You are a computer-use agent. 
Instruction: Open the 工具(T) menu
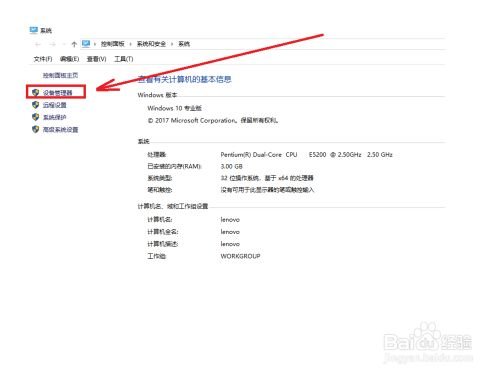[124, 59]
